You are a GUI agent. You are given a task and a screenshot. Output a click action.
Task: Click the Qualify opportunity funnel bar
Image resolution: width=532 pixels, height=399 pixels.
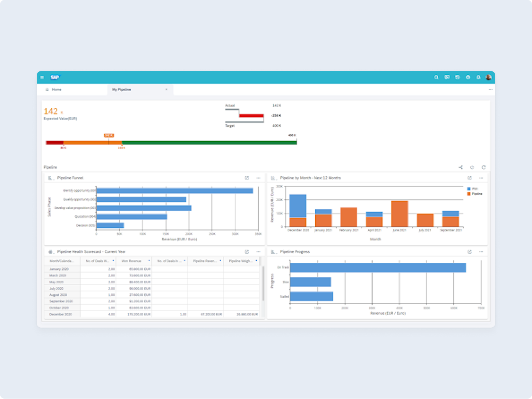(x=141, y=199)
